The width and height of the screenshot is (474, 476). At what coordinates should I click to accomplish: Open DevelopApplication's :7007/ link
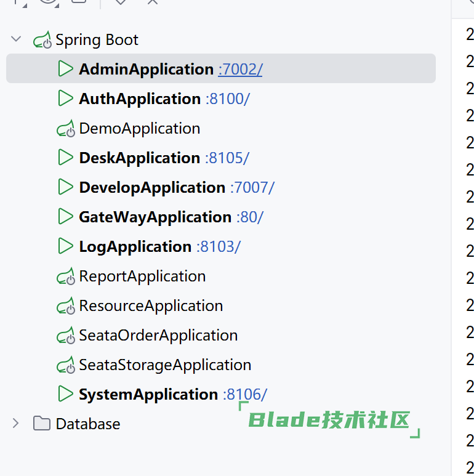pyautogui.click(x=252, y=187)
